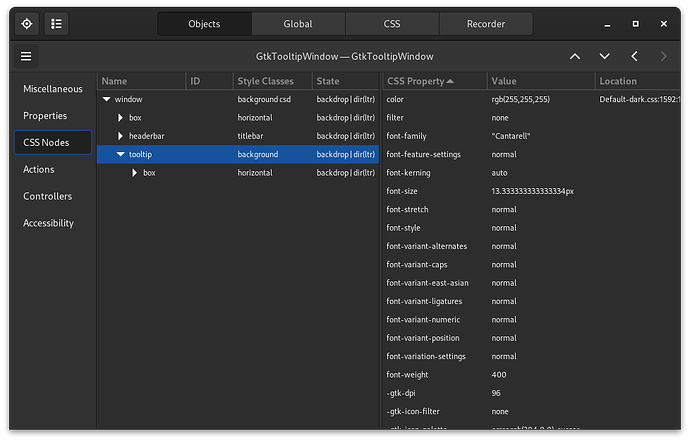Select the font-variant-numeric row

532,320
